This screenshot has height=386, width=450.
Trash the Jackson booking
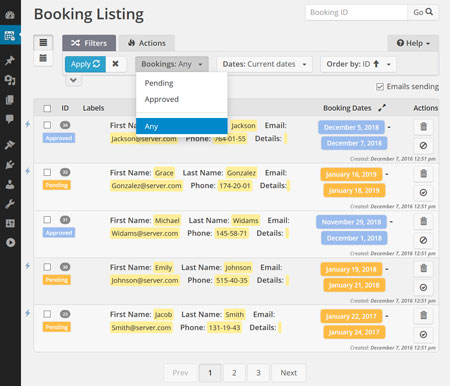423,127
